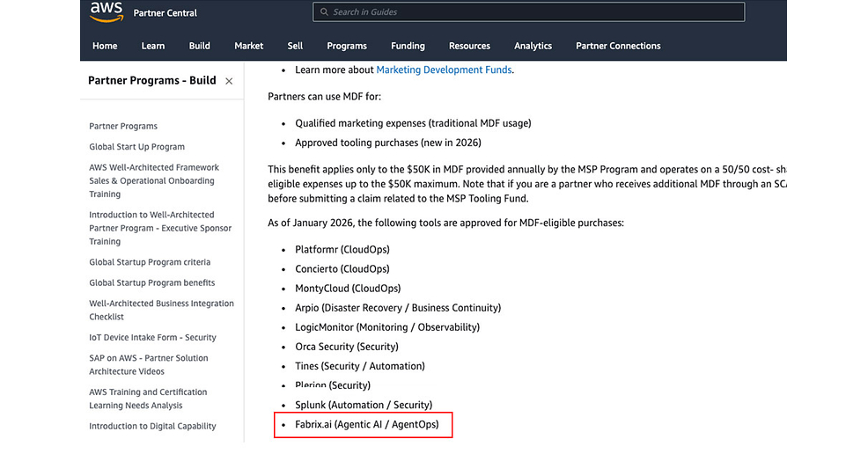868x454 pixels.
Task: Click the Plerion (Security) list item
Action: (333, 385)
